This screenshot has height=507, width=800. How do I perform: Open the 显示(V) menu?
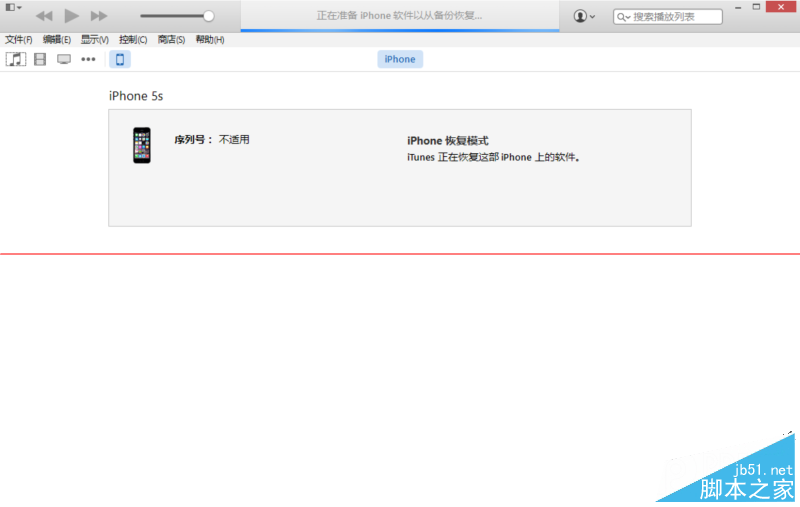pos(94,39)
